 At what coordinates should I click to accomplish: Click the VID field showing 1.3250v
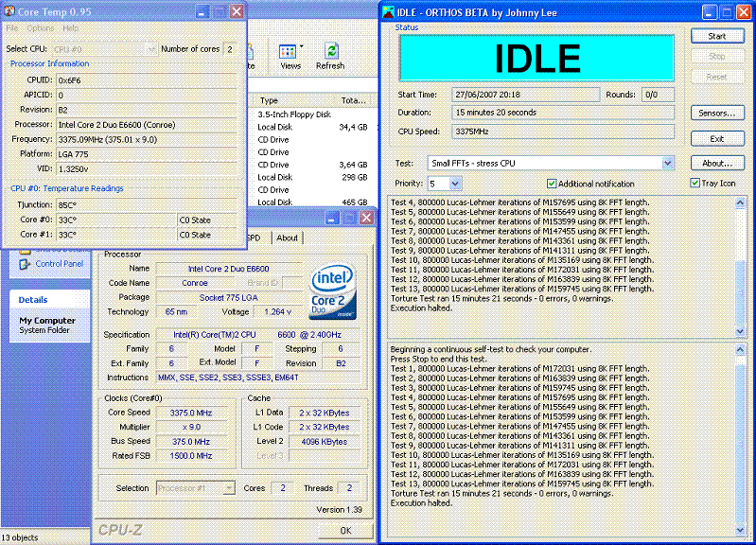(x=147, y=168)
